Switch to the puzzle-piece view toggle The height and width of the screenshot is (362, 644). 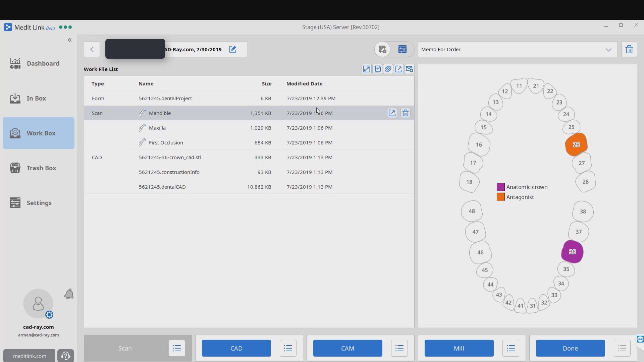[x=383, y=49]
